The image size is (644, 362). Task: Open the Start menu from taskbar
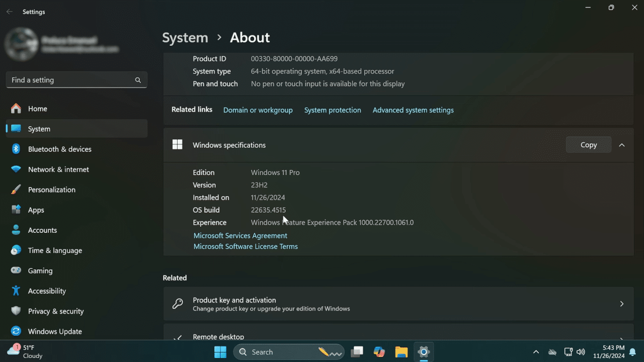220,352
